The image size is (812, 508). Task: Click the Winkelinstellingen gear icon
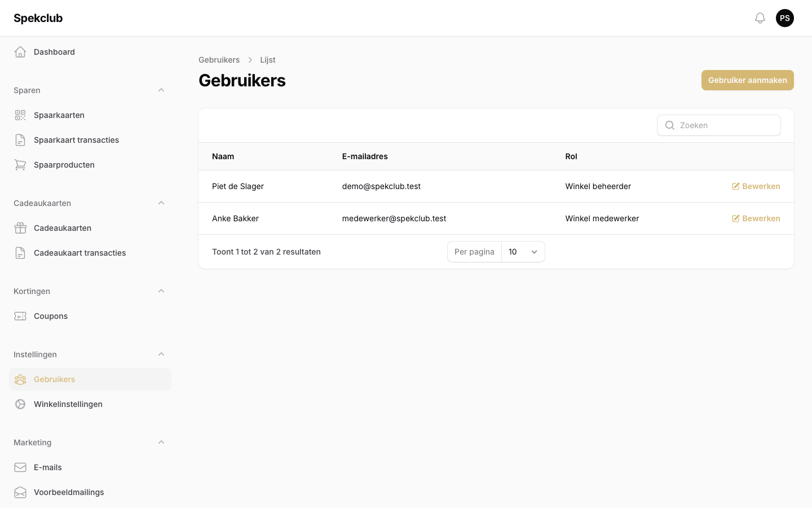20,404
